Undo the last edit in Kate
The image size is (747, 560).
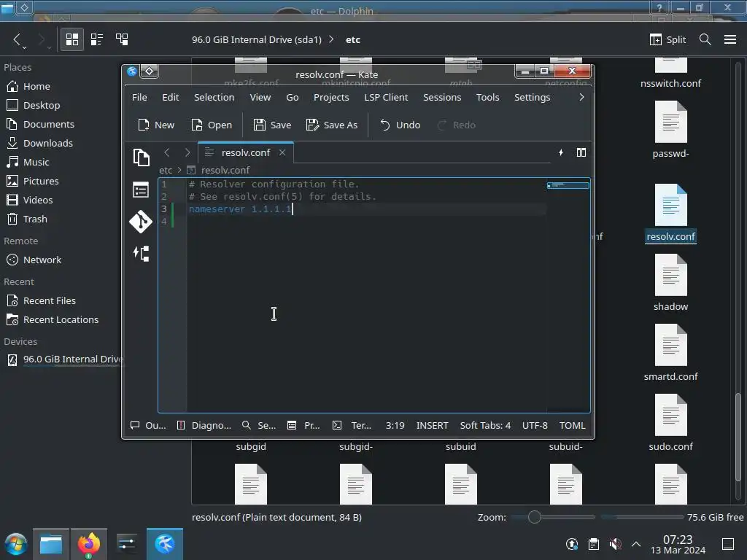click(400, 125)
